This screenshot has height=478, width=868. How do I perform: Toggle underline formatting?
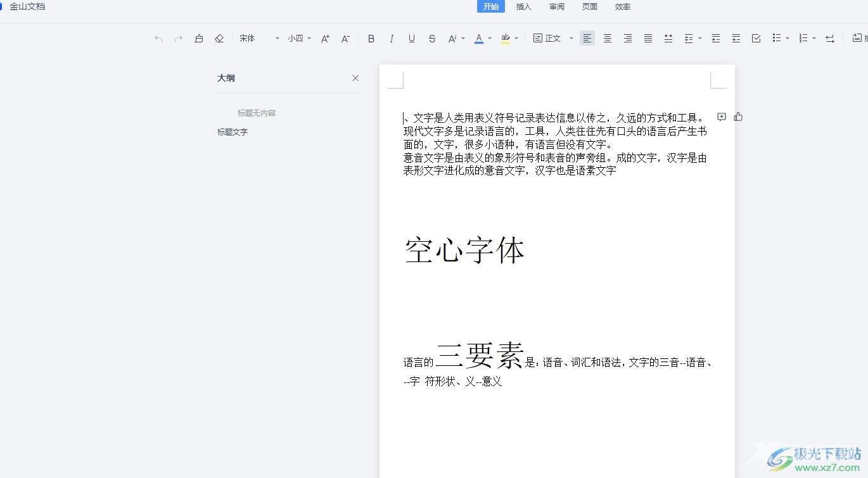tap(412, 39)
